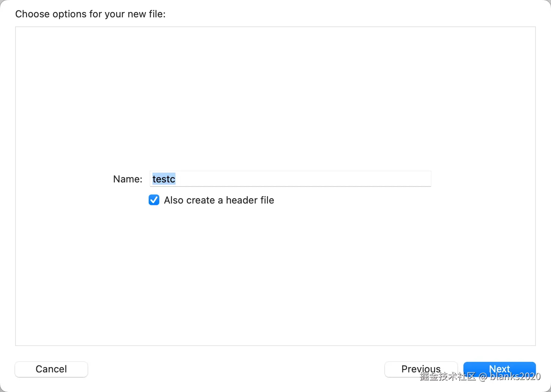Viewport: 551px width, 392px height.
Task: Return to template selection using Previous
Action: [x=421, y=369]
